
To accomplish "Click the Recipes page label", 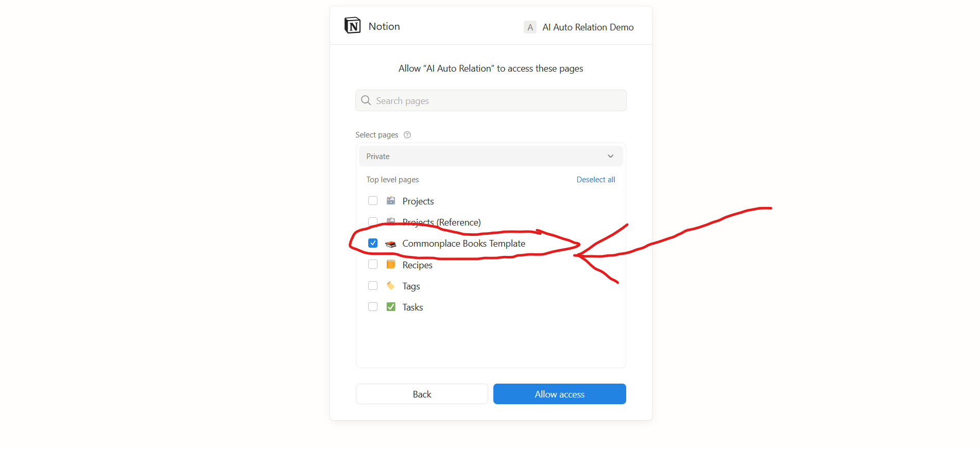I will 417,265.
